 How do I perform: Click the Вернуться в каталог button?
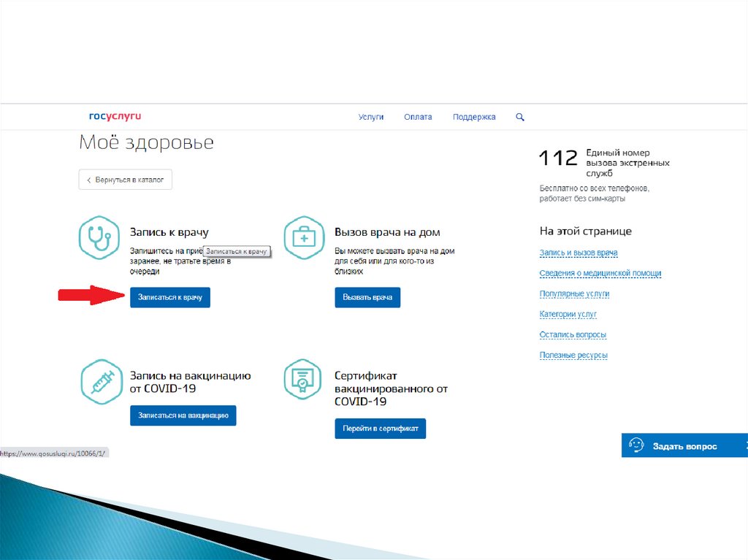click(126, 180)
